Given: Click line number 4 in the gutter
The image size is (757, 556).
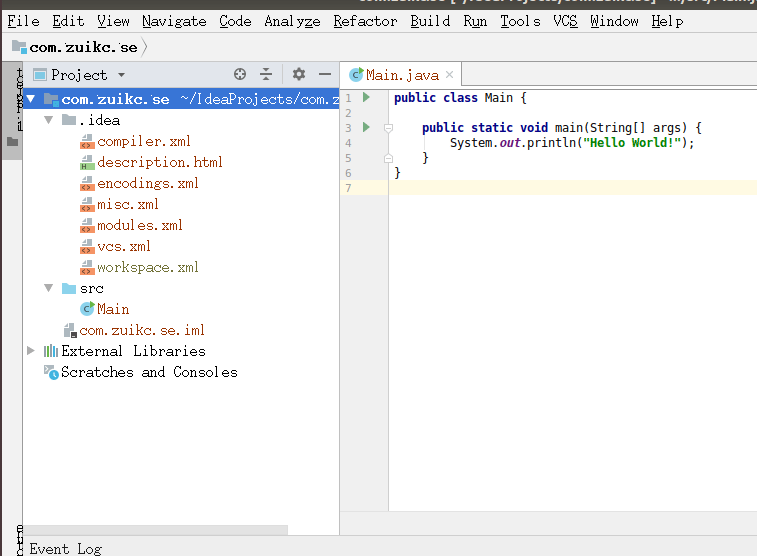Looking at the screenshot, I should [348, 143].
